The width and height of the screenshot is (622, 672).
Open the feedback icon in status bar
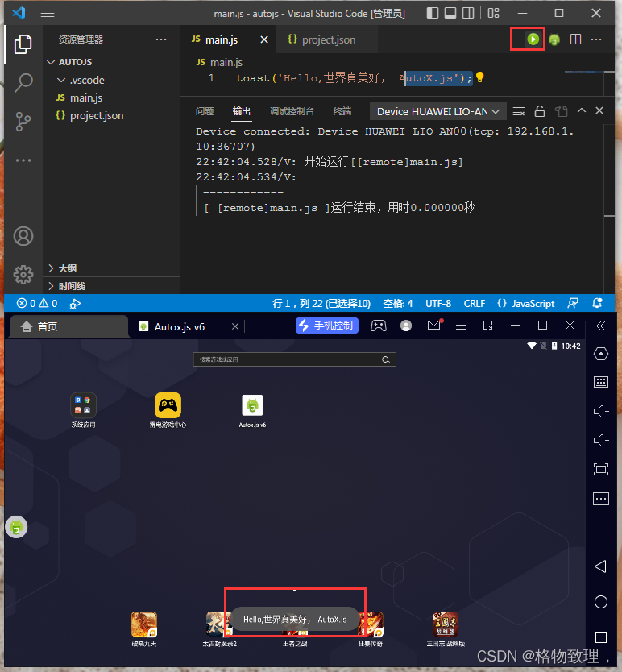click(x=573, y=304)
